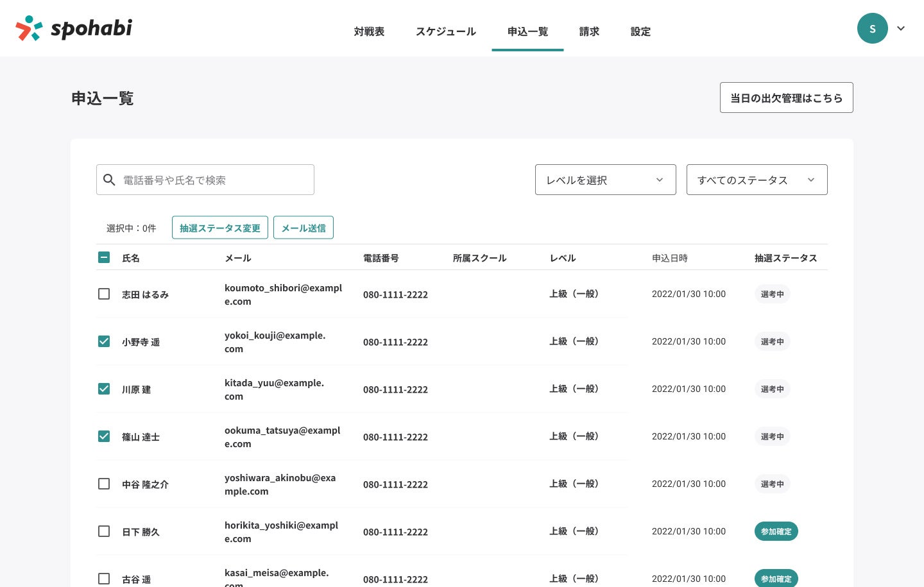Image resolution: width=924 pixels, height=587 pixels.
Task: Open the 請求 tab
Action: [589, 31]
